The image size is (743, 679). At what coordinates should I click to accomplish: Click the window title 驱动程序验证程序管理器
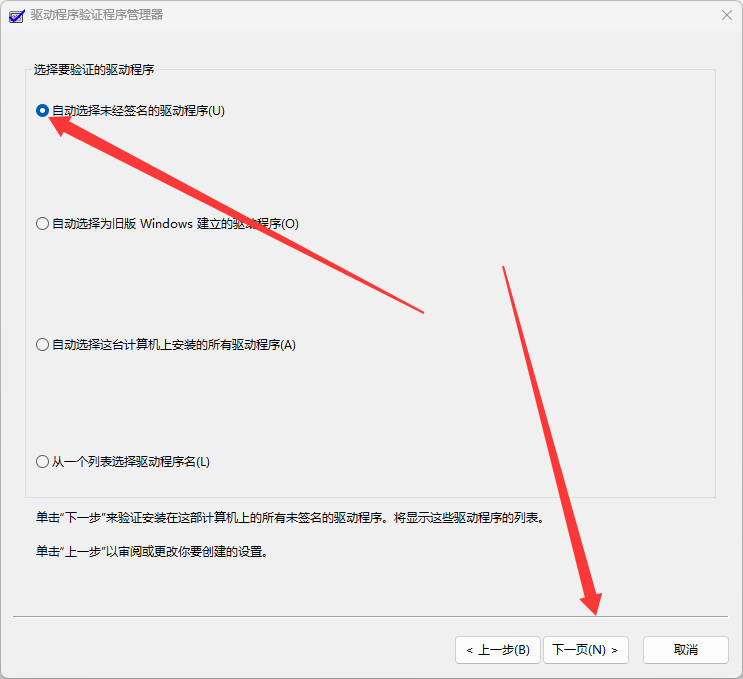[x=97, y=15]
